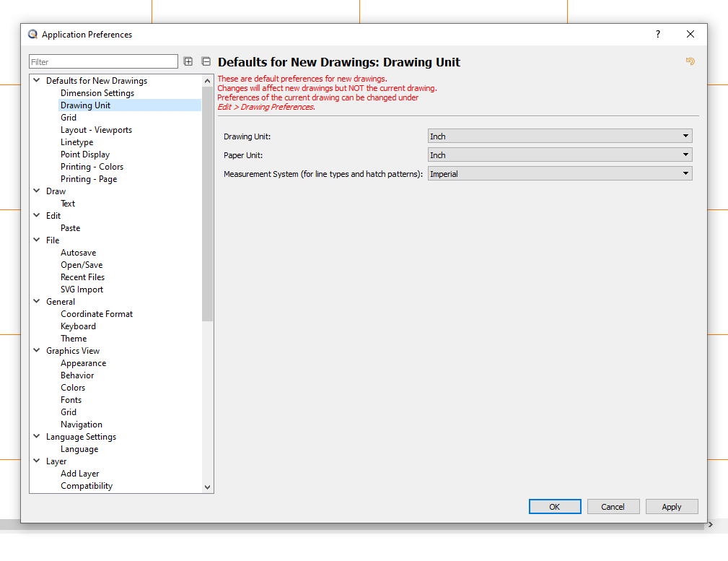Go to Coordinate Format settings
The image size is (728, 561).
(x=97, y=314)
